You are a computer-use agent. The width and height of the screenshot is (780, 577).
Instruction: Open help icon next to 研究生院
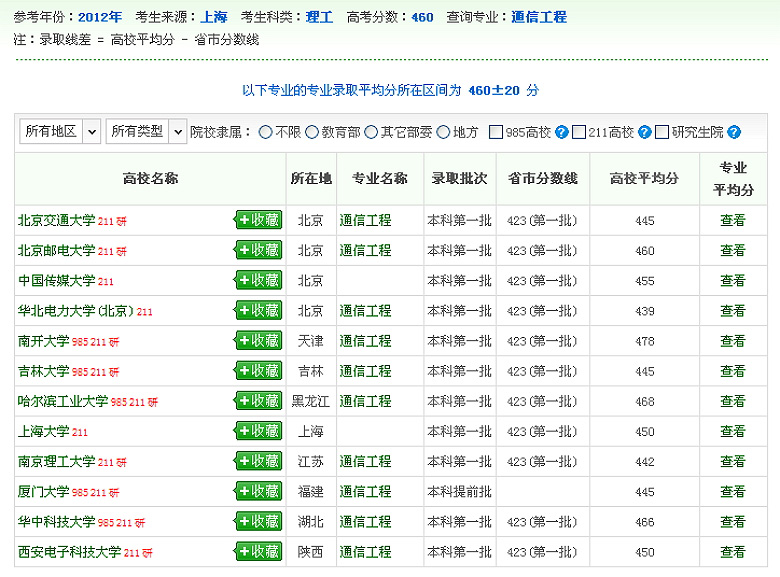pos(734,132)
